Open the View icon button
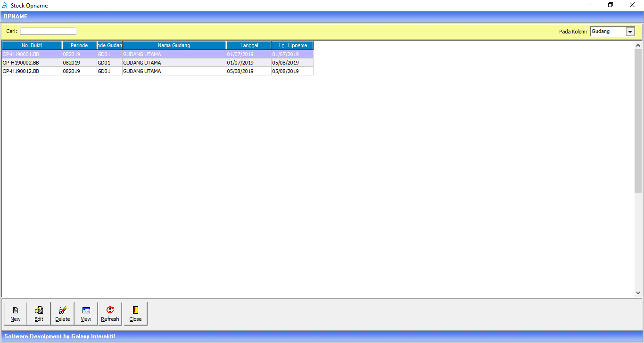This screenshot has height=343, width=644. pos(86,314)
